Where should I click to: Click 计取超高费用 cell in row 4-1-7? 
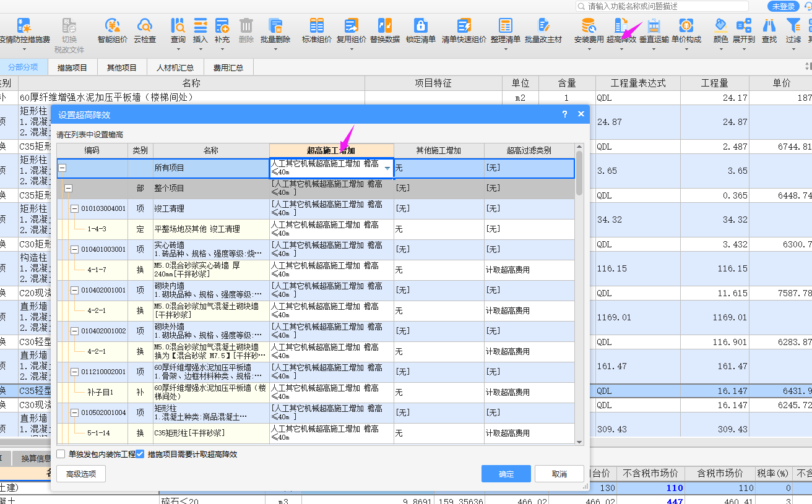529,270
